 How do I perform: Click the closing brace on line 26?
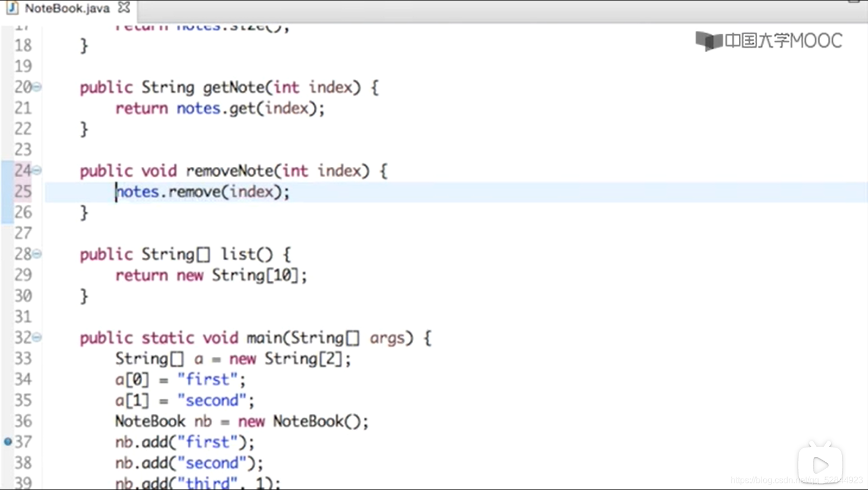(84, 213)
